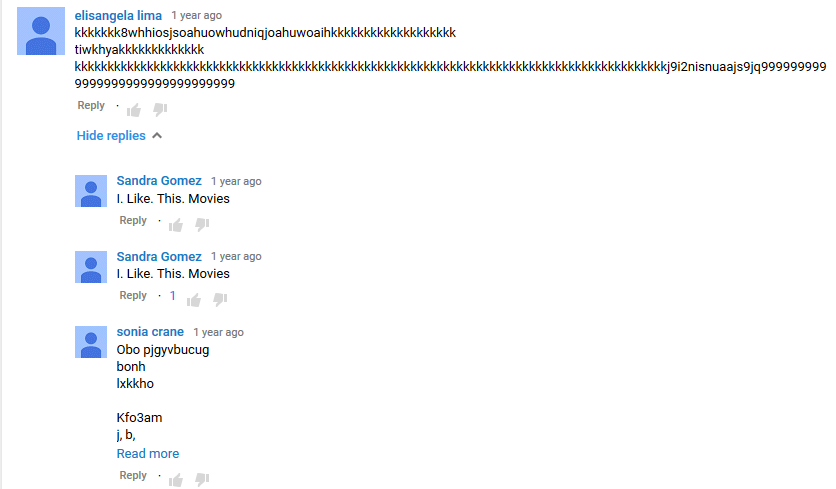Open timestamp on sonia crane's comment
This screenshot has width=836, height=489.
(219, 332)
